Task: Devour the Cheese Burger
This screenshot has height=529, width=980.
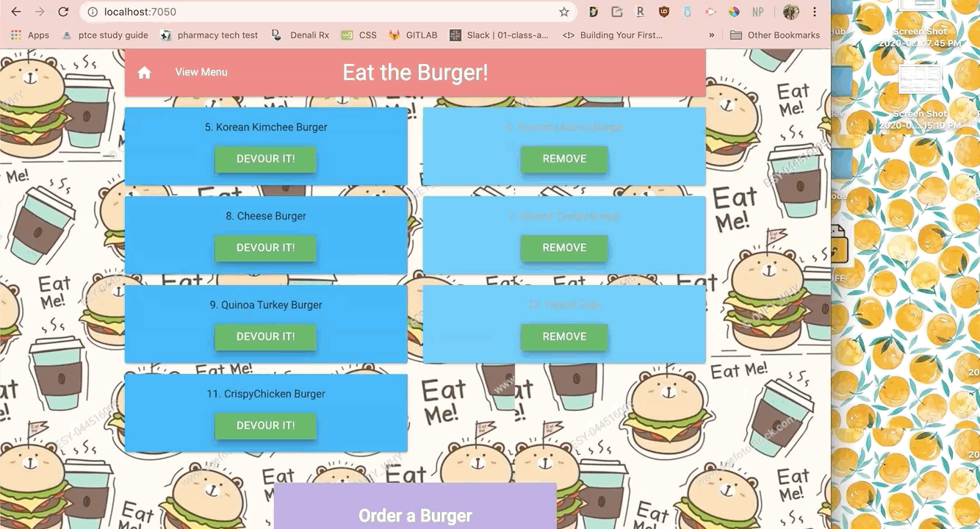Action: coord(265,248)
